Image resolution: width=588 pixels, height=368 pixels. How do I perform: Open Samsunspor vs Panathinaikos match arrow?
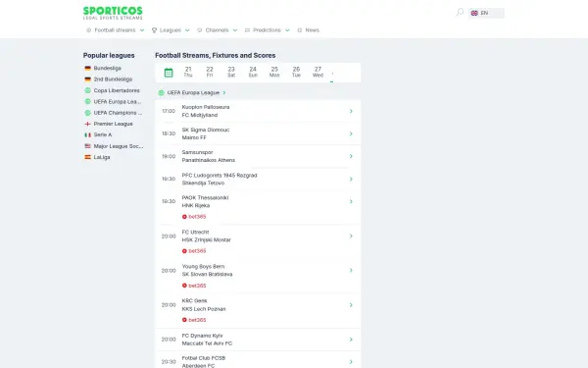pos(351,156)
